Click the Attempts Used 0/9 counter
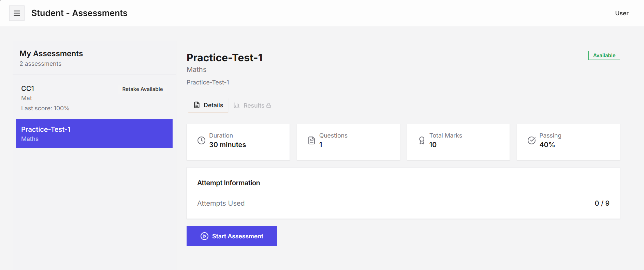The image size is (644, 270). [x=602, y=203]
